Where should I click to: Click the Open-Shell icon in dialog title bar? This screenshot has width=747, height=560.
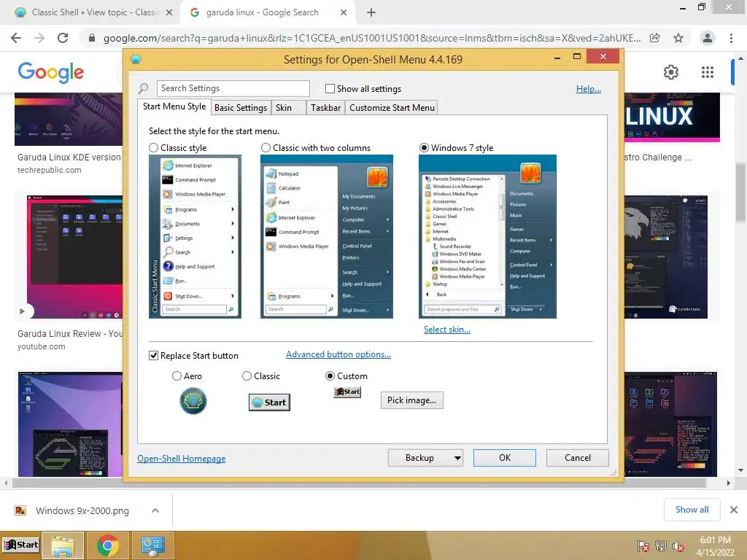(x=136, y=60)
